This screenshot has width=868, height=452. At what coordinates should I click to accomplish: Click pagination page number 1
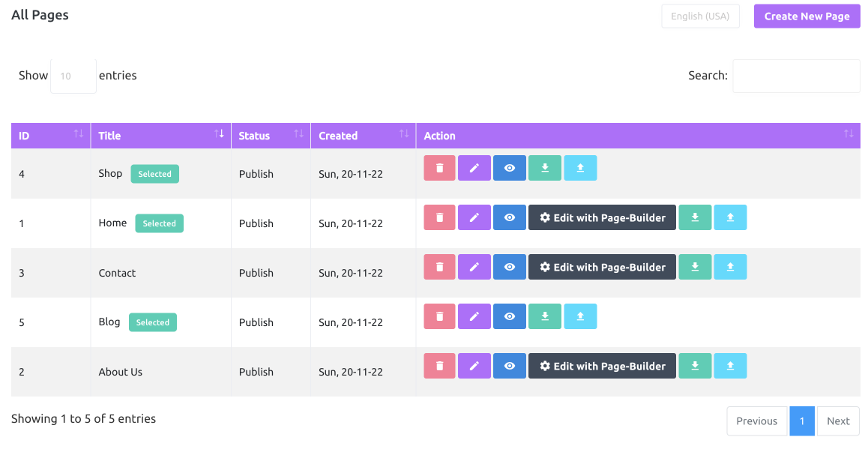point(802,421)
